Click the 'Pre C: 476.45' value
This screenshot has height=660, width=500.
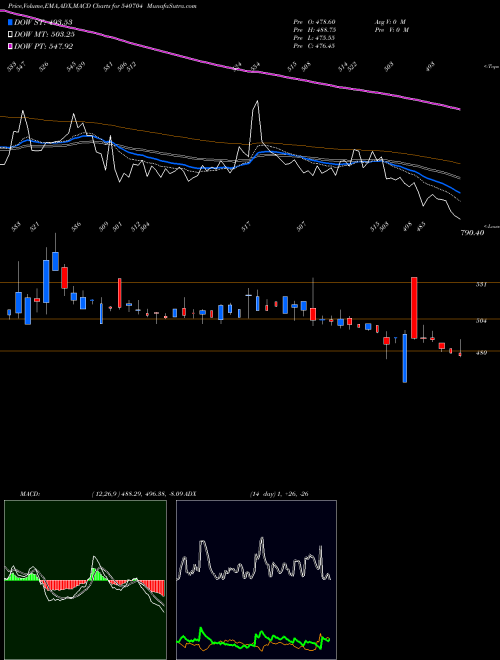coord(314,46)
